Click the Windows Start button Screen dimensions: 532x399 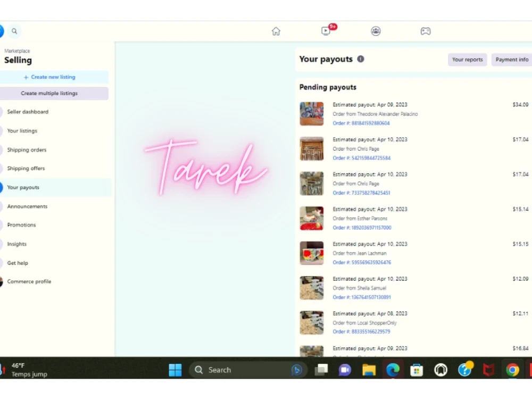(175, 370)
